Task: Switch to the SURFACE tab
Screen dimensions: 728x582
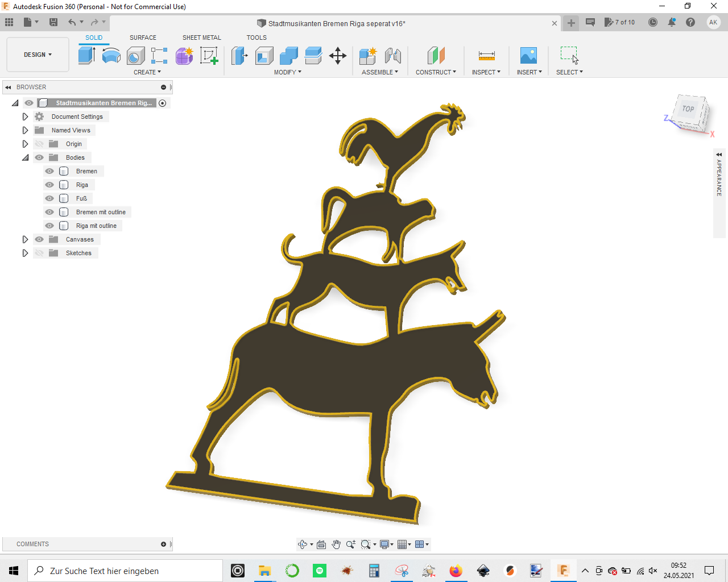Action: [x=143, y=38]
